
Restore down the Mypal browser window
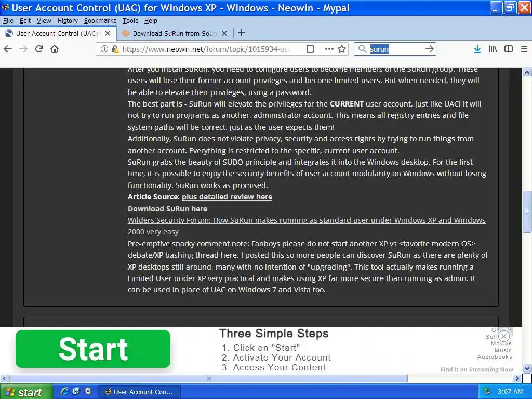click(x=510, y=8)
